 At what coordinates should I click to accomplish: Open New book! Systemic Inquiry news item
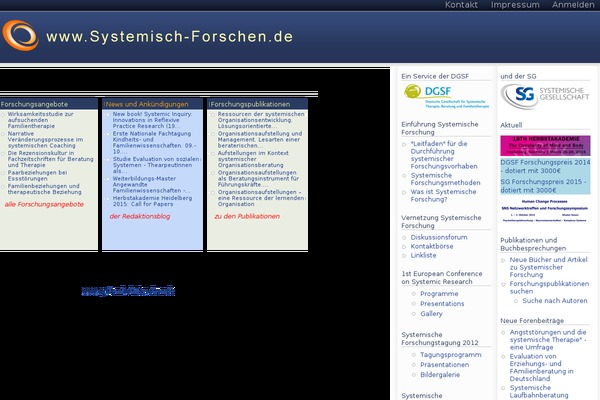tap(152, 120)
